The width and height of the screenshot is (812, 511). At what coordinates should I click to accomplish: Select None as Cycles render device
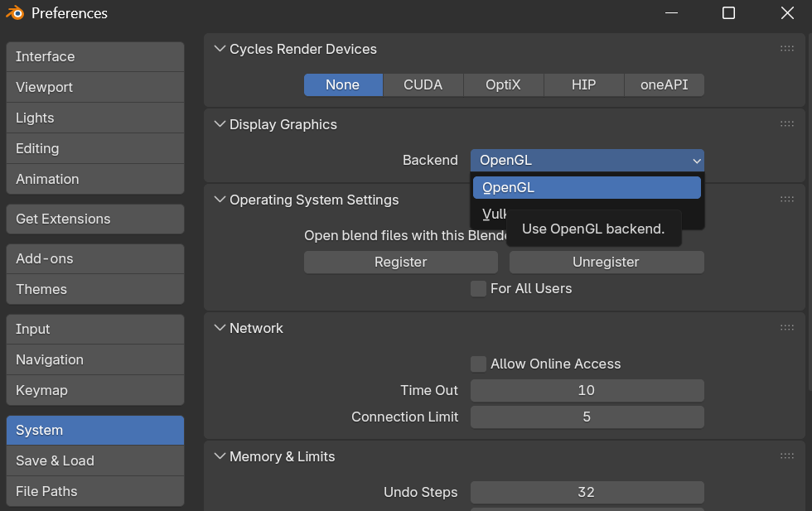point(343,84)
